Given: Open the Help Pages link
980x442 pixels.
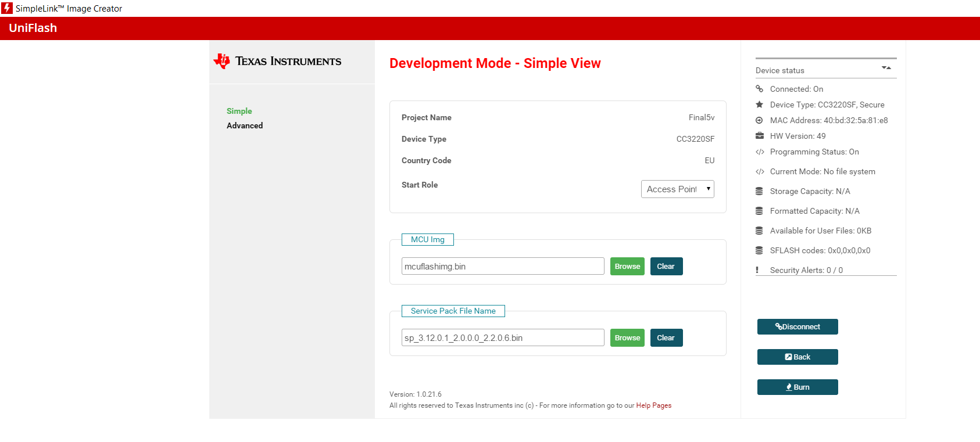Looking at the screenshot, I should (654, 405).
